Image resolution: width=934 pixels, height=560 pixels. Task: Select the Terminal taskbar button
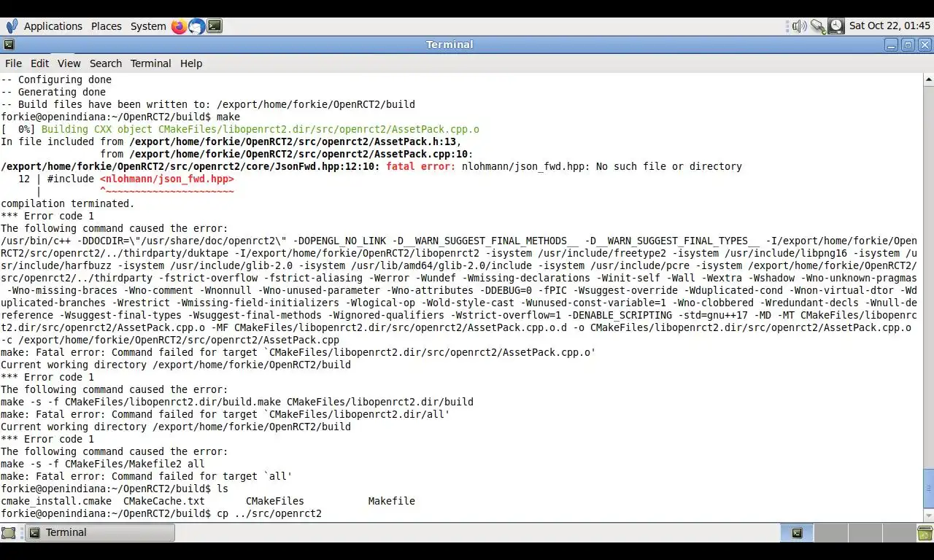[x=101, y=532]
